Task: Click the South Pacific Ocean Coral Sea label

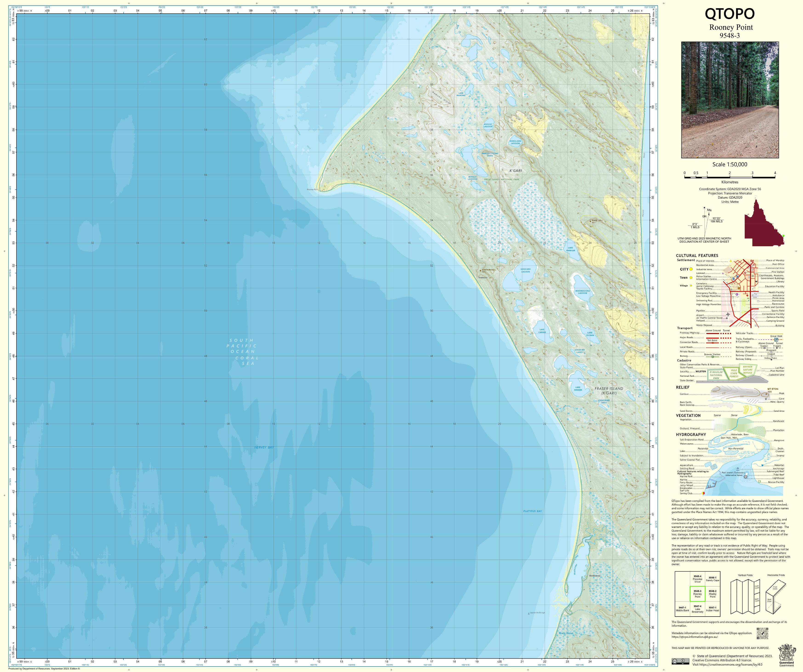Action: pyautogui.click(x=242, y=352)
